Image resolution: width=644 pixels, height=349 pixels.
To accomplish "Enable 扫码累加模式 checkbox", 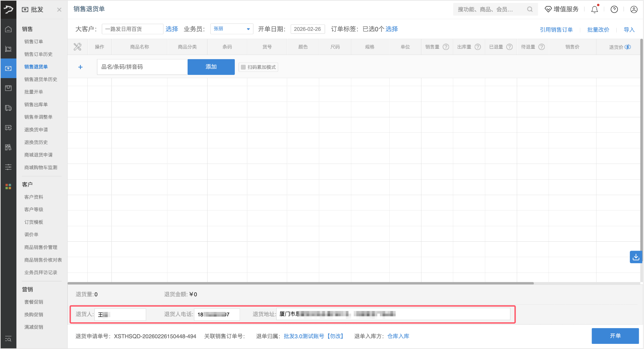I will (x=243, y=67).
